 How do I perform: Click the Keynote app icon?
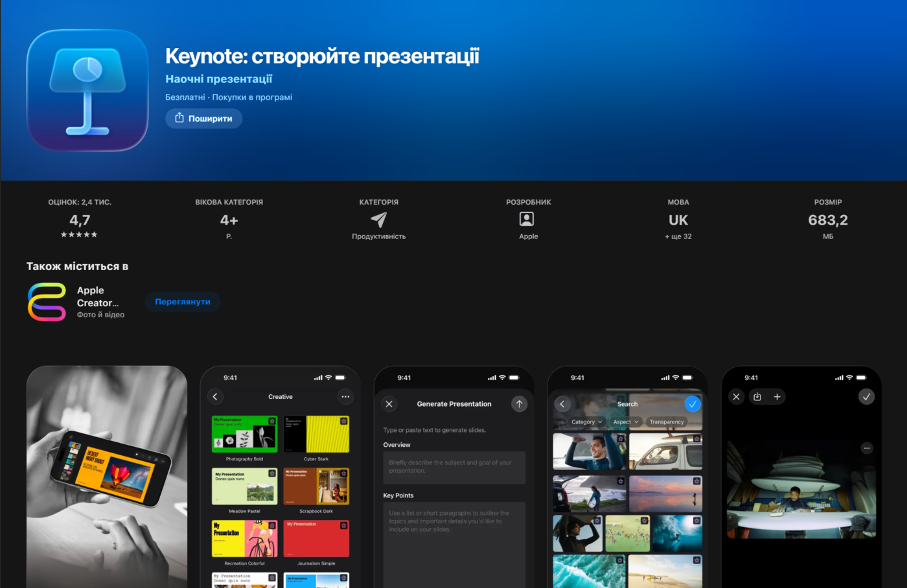pos(87,90)
